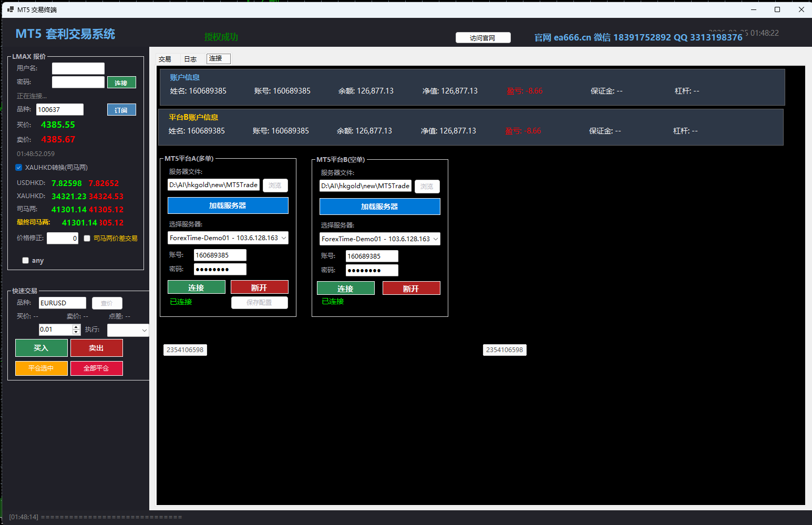Toggle the any checkbox

[25, 261]
